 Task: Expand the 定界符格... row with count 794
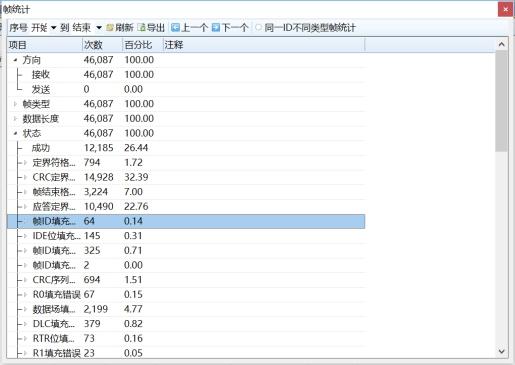click(25, 163)
